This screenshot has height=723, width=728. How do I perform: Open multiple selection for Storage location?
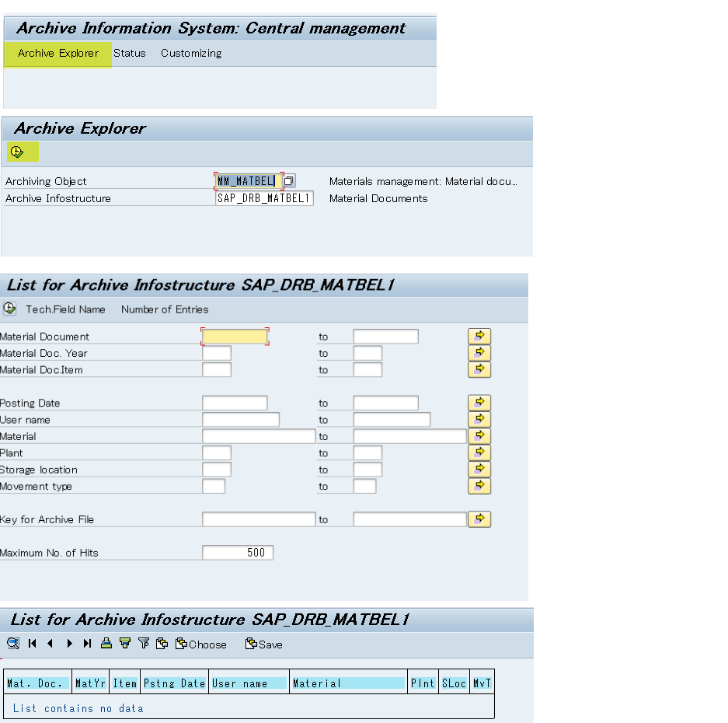pyautogui.click(x=479, y=470)
